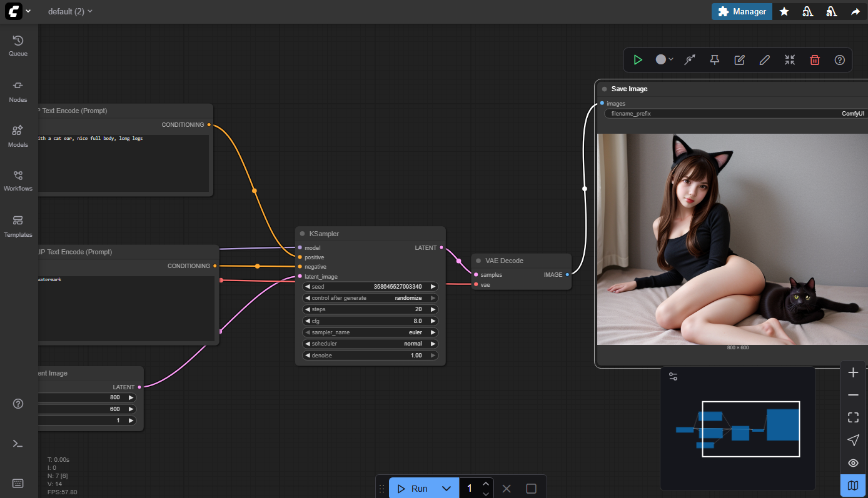
Task: Open the Workflows panel in the sidebar
Action: point(18,180)
